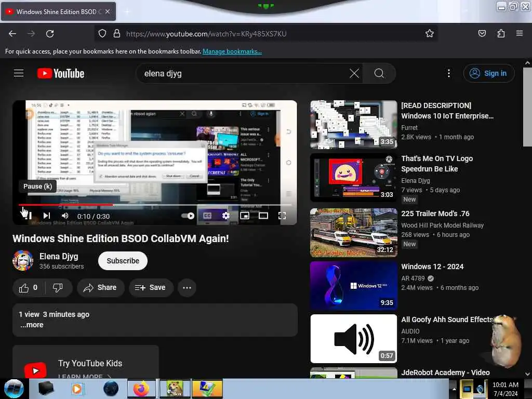Open the AR 4789 channel name

click(413, 278)
